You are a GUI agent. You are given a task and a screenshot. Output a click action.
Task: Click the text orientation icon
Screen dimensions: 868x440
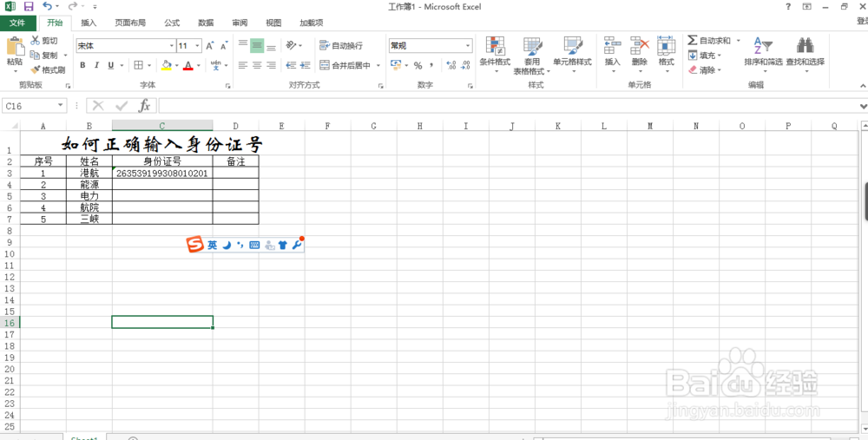[x=291, y=45]
